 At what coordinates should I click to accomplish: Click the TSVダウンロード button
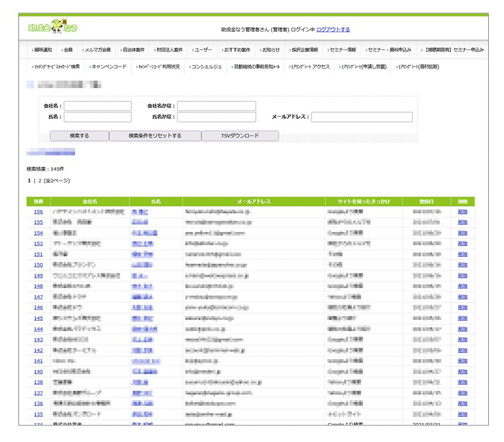pos(240,136)
